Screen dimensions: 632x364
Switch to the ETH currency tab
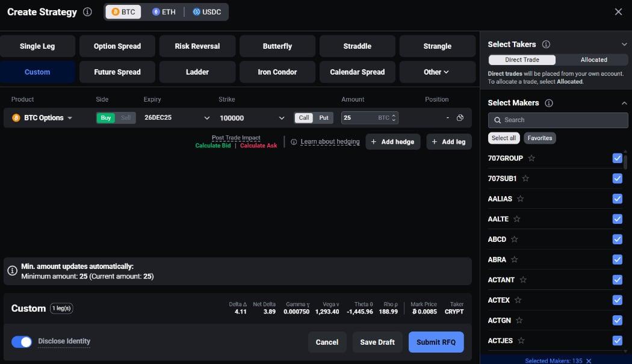pos(164,12)
